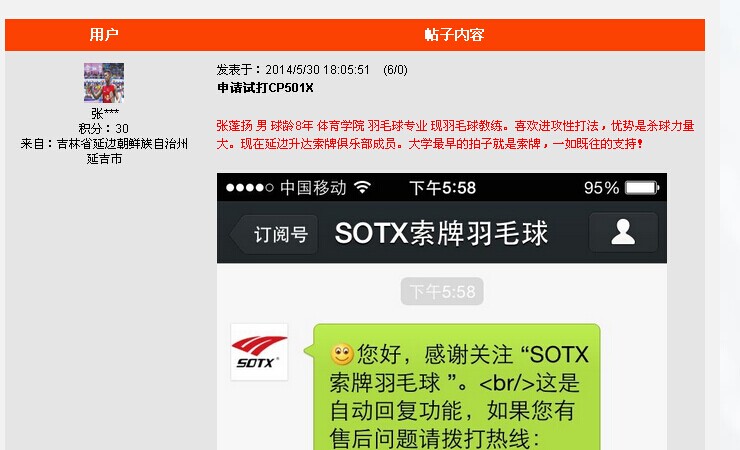Select the 帖子内容 column header
740x450 pixels.
[454, 34]
